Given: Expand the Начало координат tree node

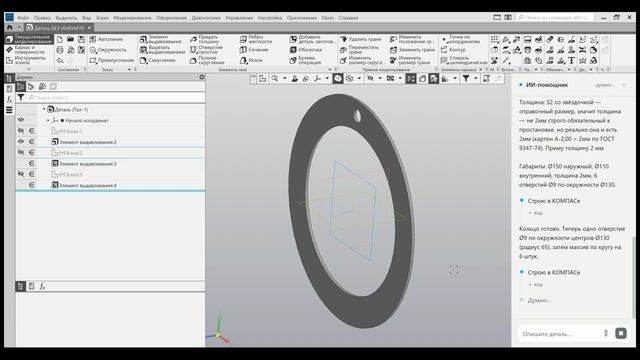Looking at the screenshot, I should tap(48, 120).
